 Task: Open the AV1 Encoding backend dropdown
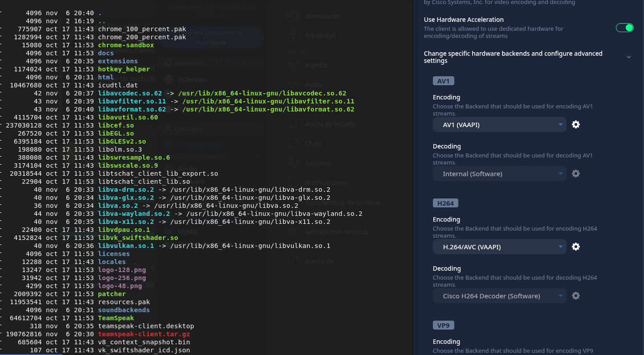[499, 125]
